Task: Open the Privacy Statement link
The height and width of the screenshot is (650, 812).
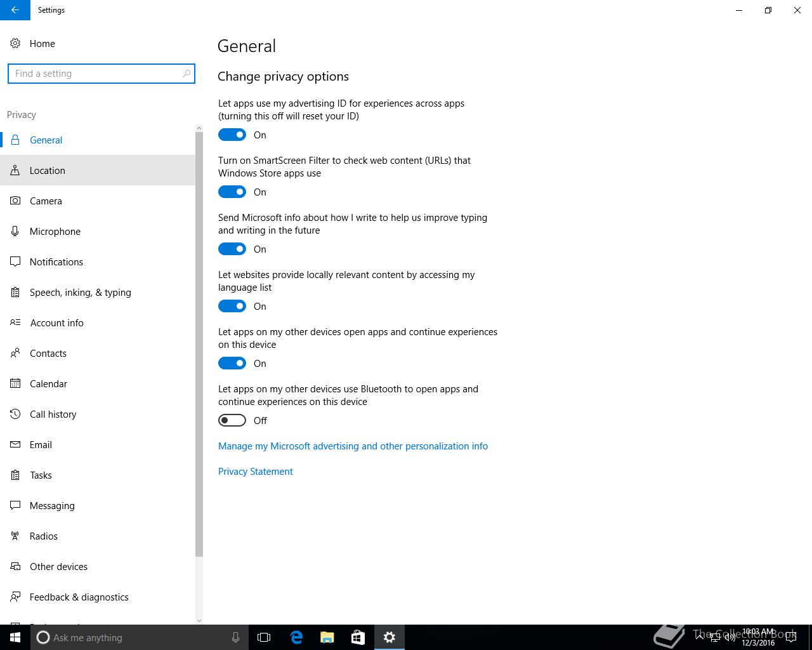Action: pos(256,472)
